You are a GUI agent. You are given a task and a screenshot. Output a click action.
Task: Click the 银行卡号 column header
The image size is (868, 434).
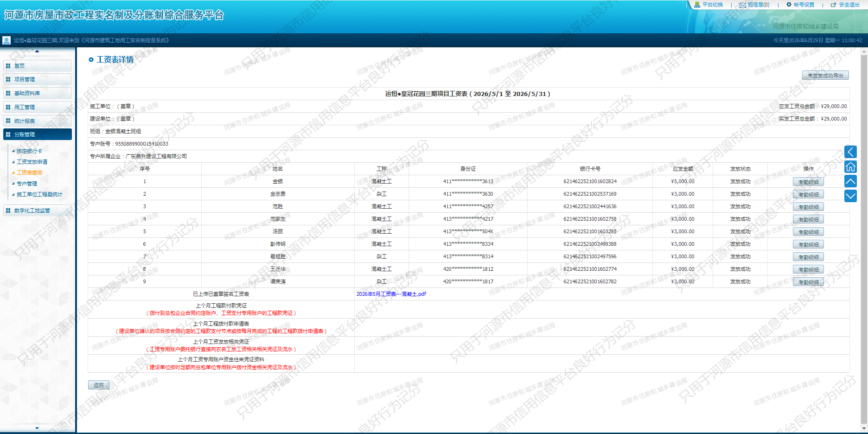(590, 169)
